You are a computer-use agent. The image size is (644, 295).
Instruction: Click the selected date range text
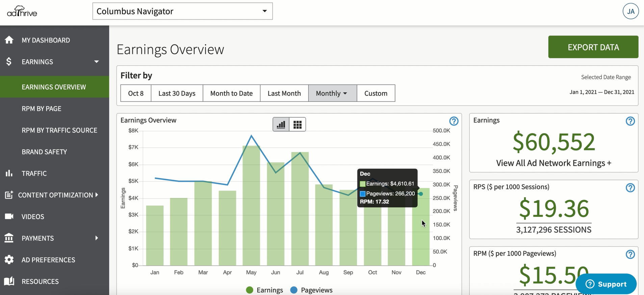pos(602,92)
